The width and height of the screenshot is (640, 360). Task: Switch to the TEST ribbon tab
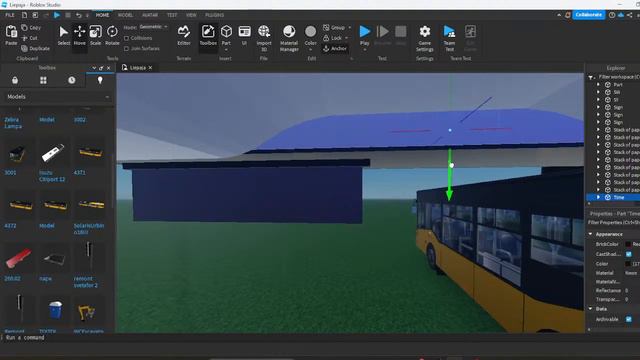click(x=172, y=15)
